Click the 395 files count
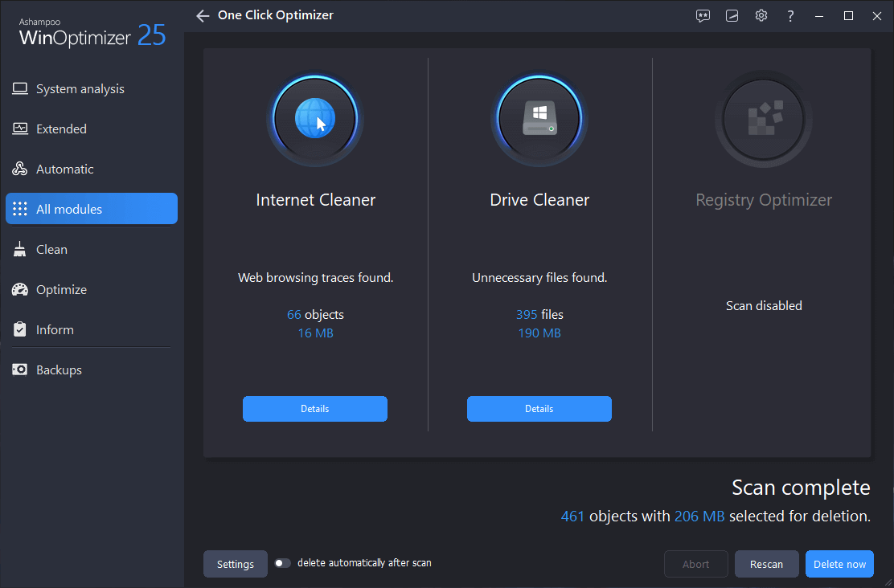 539,315
